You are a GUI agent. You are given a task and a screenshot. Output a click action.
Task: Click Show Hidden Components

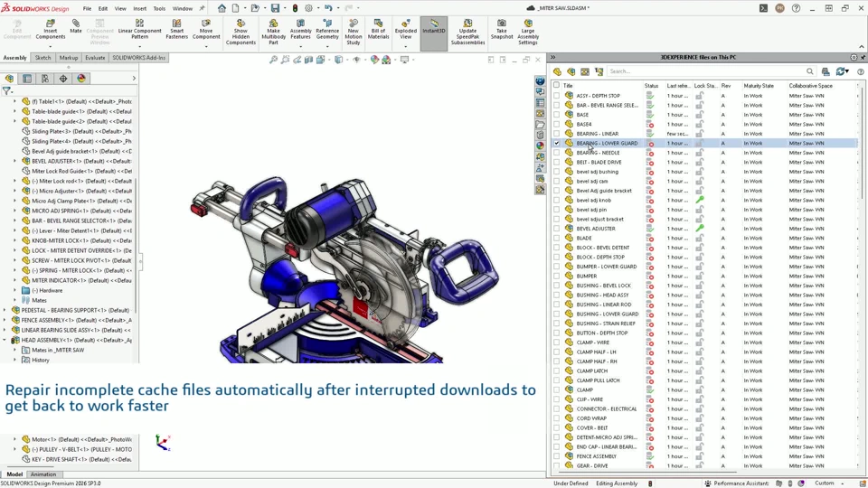coord(241,33)
